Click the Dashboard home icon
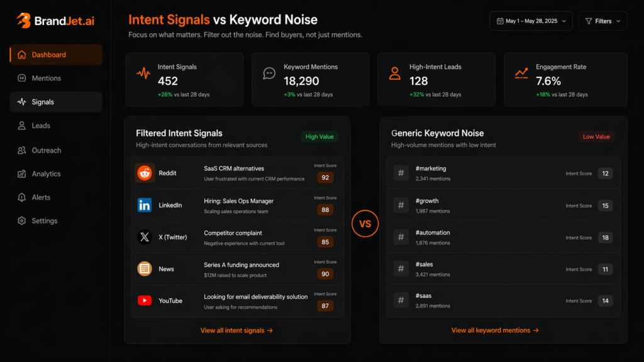Image resolution: width=644 pixels, height=362 pixels. coord(22,55)
